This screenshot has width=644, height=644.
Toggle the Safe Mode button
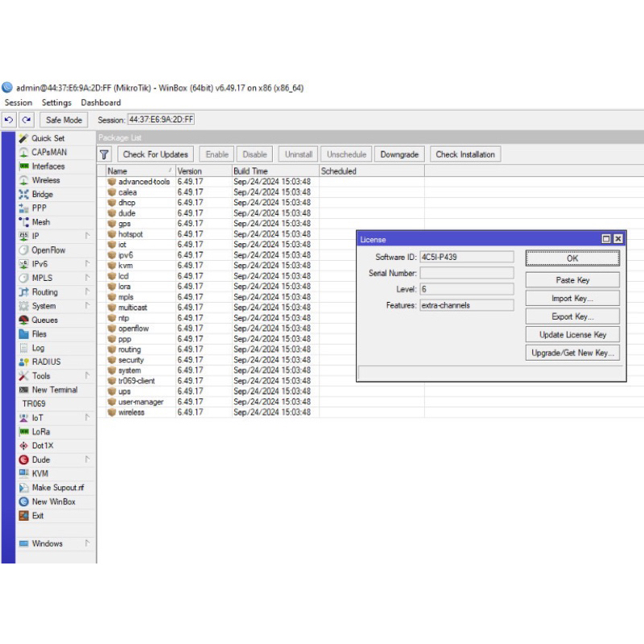pos(64,120)
